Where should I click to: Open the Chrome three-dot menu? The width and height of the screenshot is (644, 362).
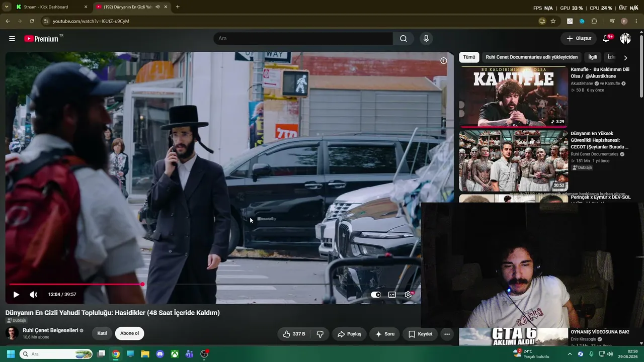click(636, 21)
